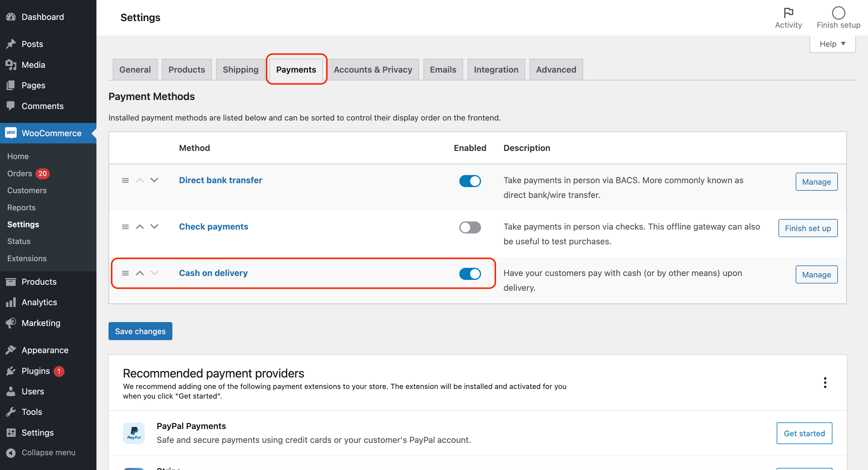This screenshot has height=470, width=868.
Task: Click the Collapse menu arrow icon
Action: (x=11, y=453)
